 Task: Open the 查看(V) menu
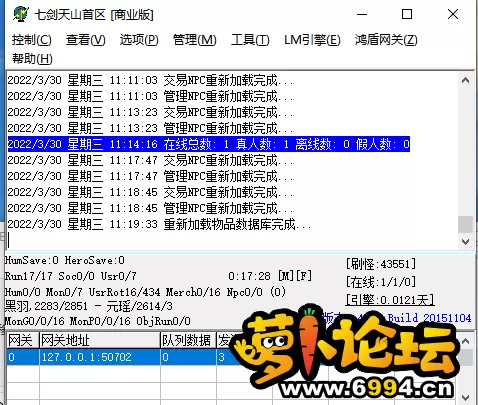pos(86,40)
